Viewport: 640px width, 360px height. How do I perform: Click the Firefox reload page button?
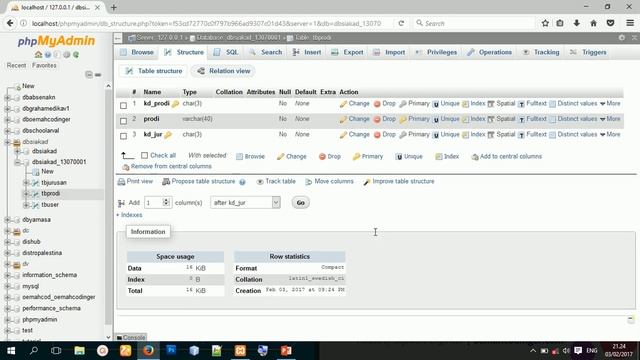[401, 24]
